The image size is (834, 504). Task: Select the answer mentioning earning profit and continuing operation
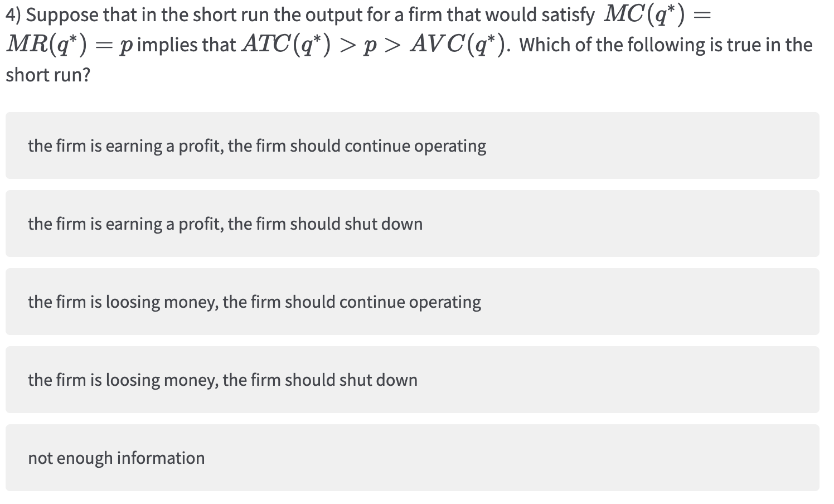pyautogui.click(x=257, y=146)
